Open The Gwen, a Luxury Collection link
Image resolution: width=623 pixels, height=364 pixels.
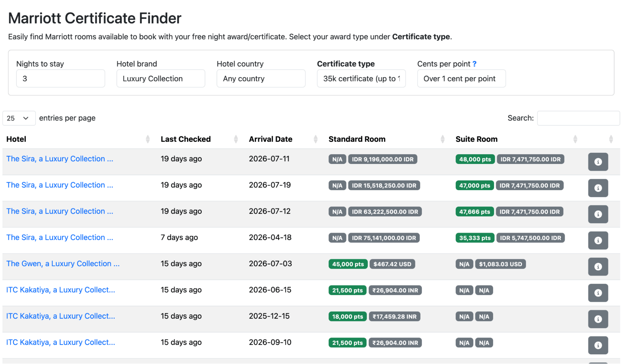63,264
